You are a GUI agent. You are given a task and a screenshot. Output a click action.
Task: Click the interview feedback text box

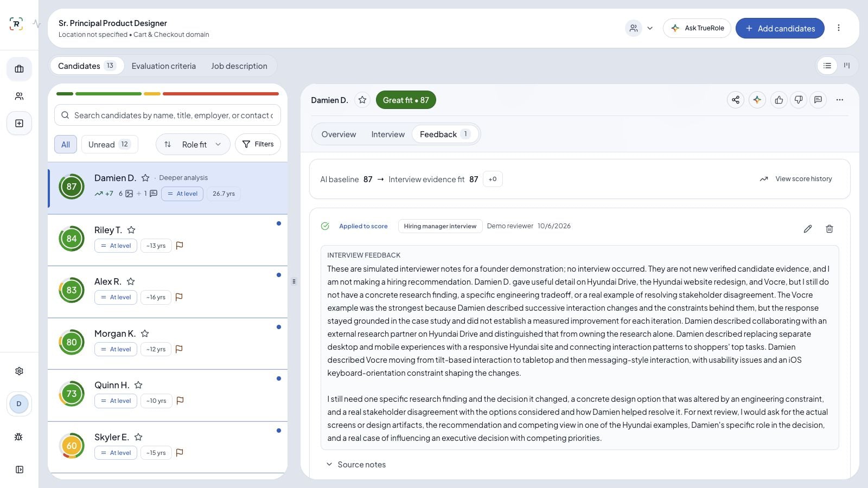pyautogui.click(x=580, y=348)
